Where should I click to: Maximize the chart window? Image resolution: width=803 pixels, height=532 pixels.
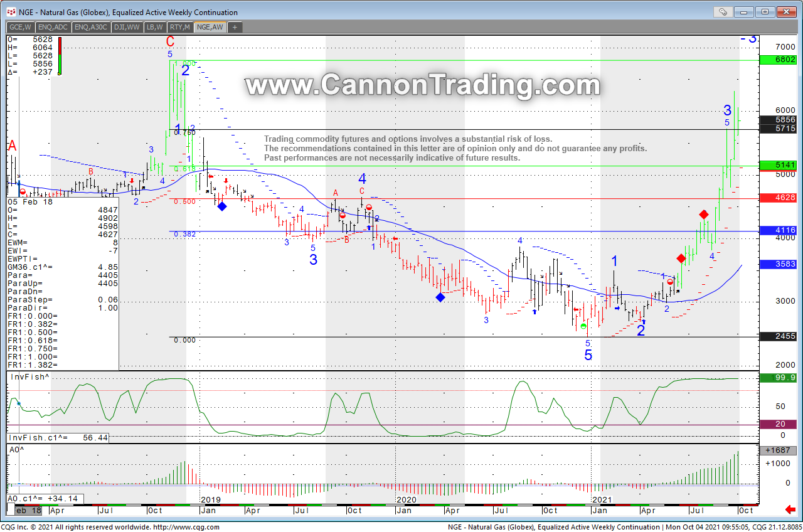click(x=765, y=11)
